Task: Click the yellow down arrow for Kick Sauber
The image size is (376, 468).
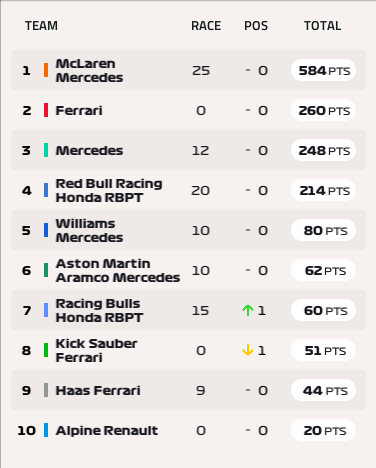Action: tap(248, 350)
